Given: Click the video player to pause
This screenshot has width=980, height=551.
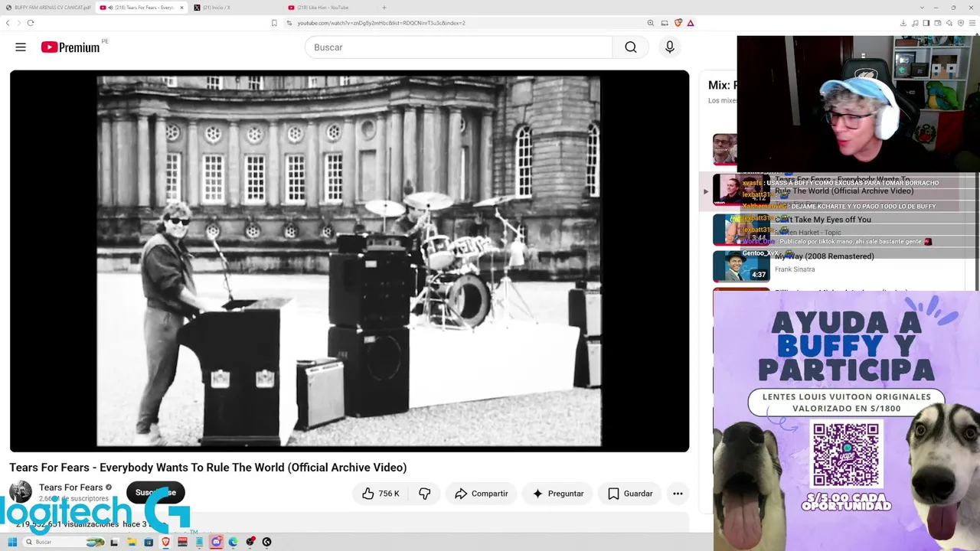Looking at the screenshot, I should (349, 261).
